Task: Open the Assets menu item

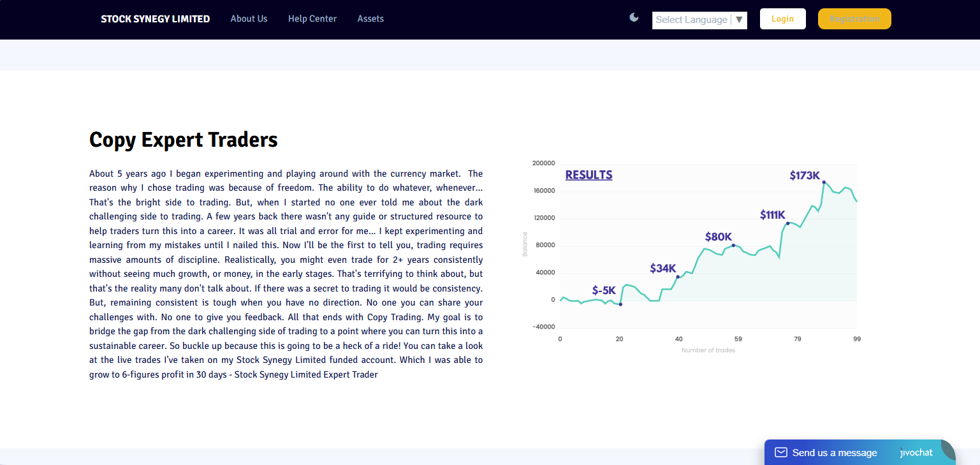Action: [370, 18]
